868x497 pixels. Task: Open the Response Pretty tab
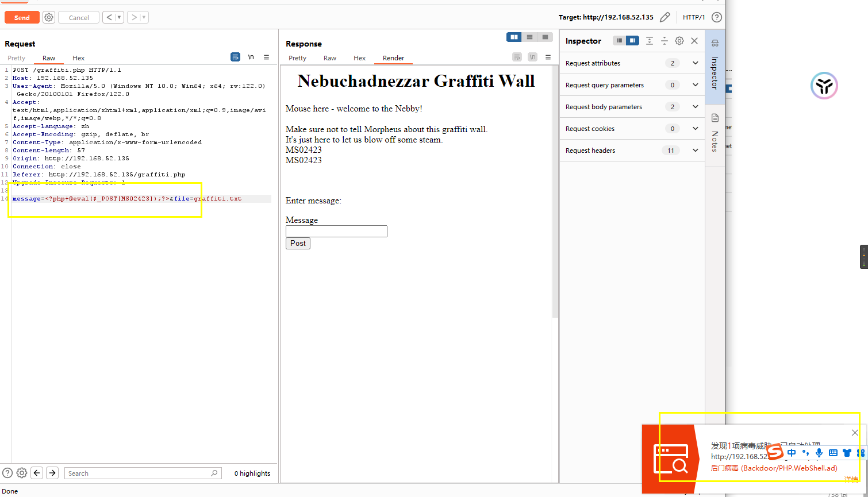(297, 58)
